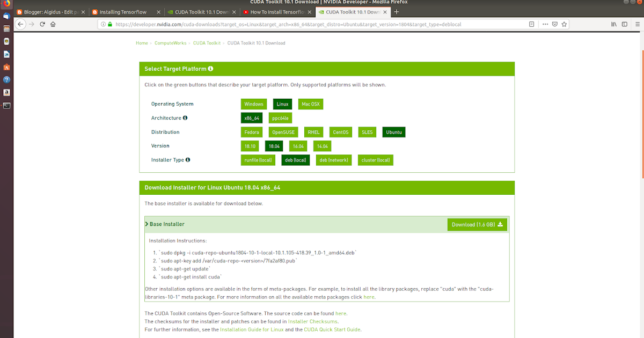Viewport: 644px width, 338px height.
Task: Click info icon next to Select Target Platform
Action: [x=211, y=69]
